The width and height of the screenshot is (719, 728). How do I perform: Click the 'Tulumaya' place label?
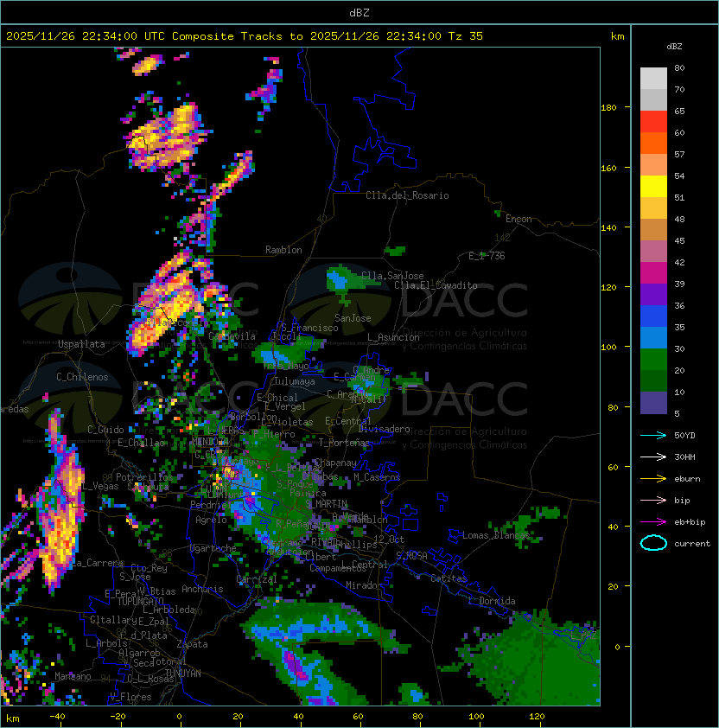[x=295, y=381]
